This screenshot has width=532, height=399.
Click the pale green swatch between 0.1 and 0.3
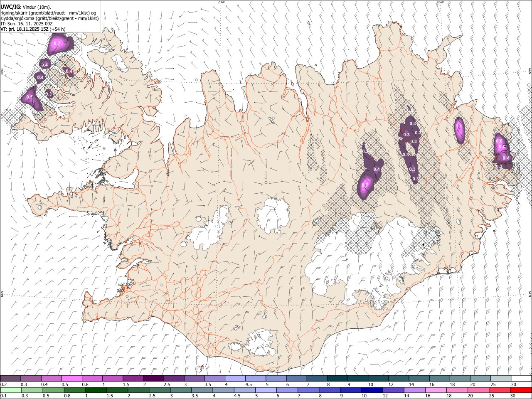[x=11, y=390]
